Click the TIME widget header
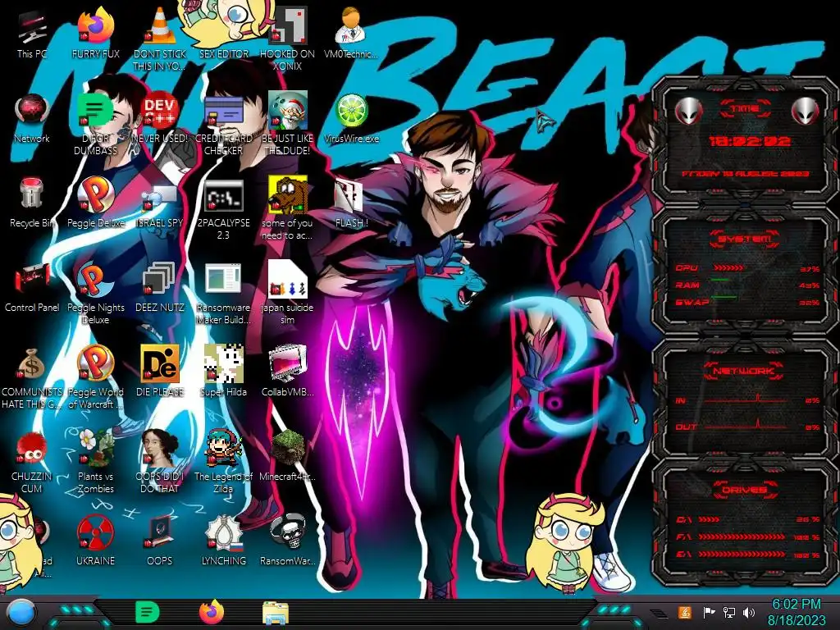The image size is (840, 630). (745, 109)
